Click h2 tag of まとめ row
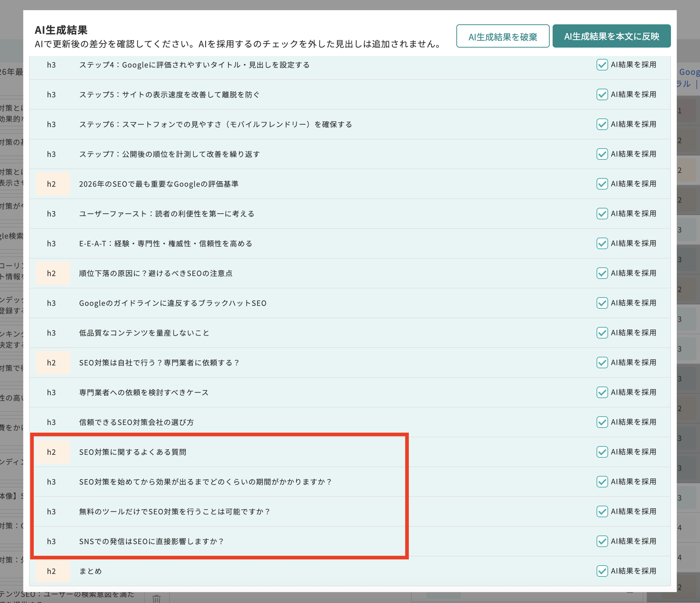The image size is (700, 603). [x=52, y=571]
